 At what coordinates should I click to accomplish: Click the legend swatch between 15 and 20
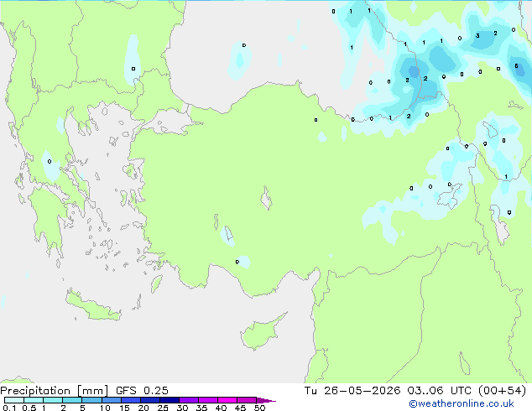coord(130,400)
